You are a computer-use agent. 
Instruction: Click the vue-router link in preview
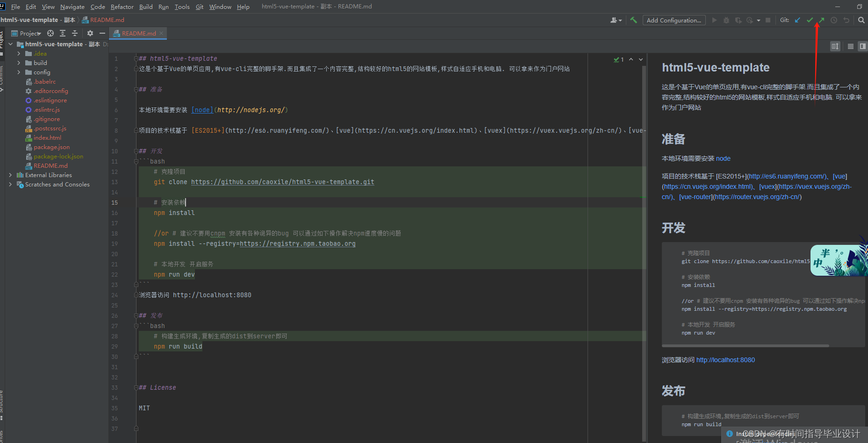pyautogui.click(x=695, y=197)
